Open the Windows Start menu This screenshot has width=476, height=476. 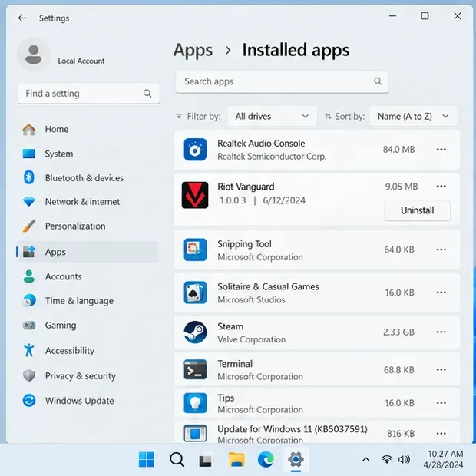[147, 460]
